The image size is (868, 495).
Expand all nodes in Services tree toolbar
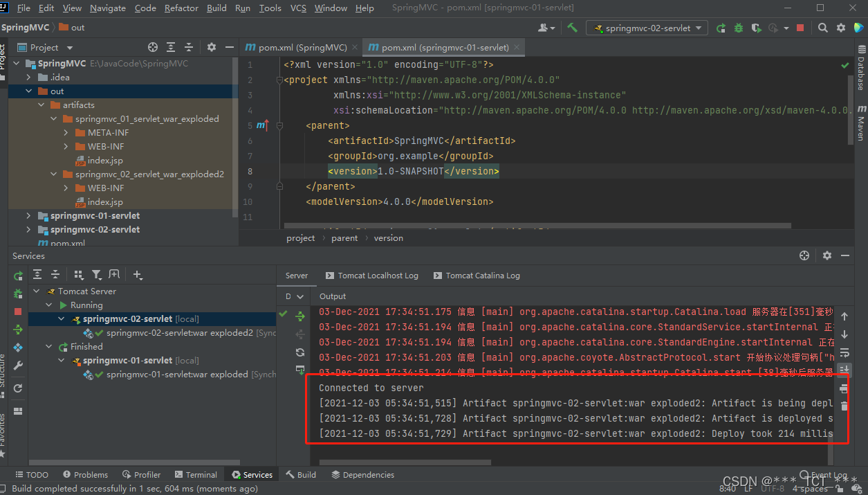point(38,275)
